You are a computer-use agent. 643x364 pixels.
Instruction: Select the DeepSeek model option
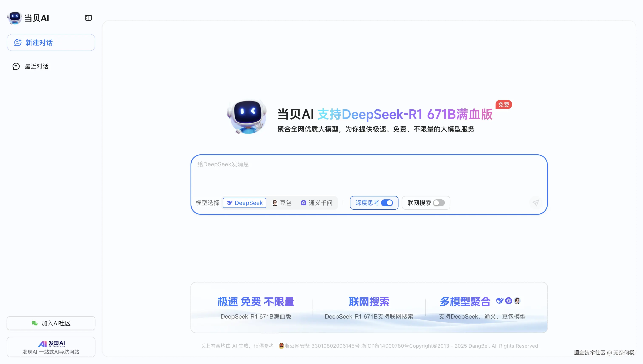coord(245,203)
